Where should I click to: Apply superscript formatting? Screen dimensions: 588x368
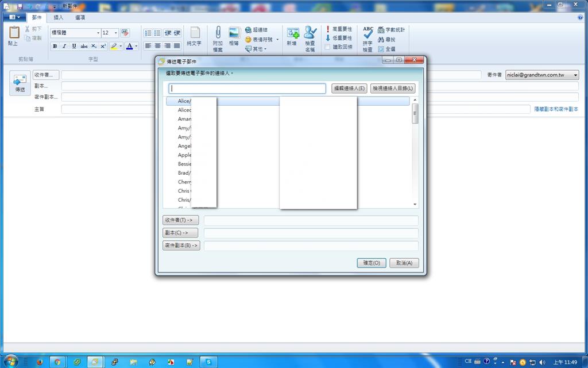pos(103,46)
